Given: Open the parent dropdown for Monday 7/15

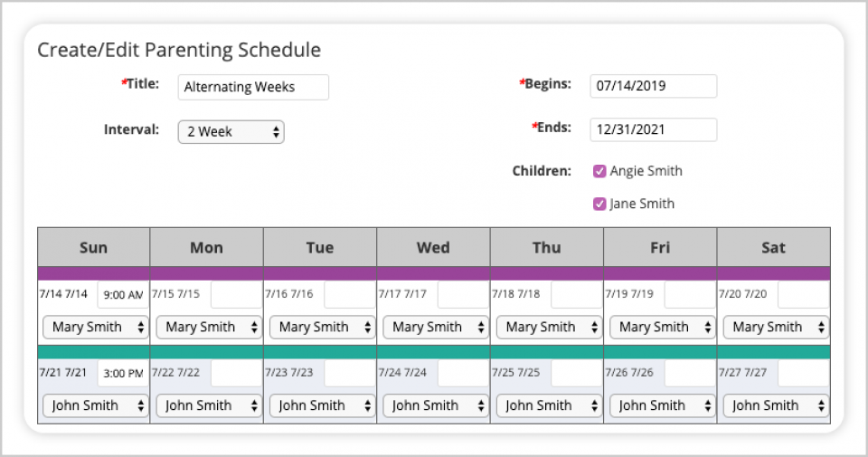Looking at the screenshot, I should [209, 327].
